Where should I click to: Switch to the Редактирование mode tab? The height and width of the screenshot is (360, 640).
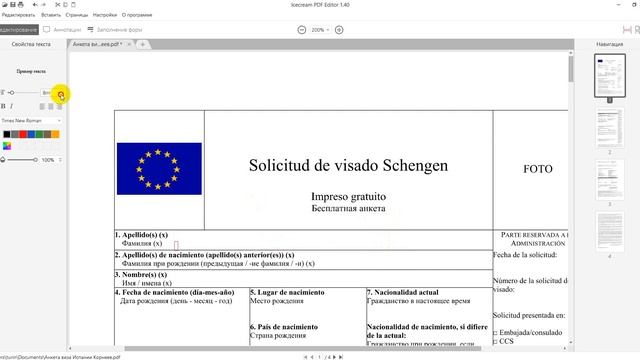(x=19, y=29)
